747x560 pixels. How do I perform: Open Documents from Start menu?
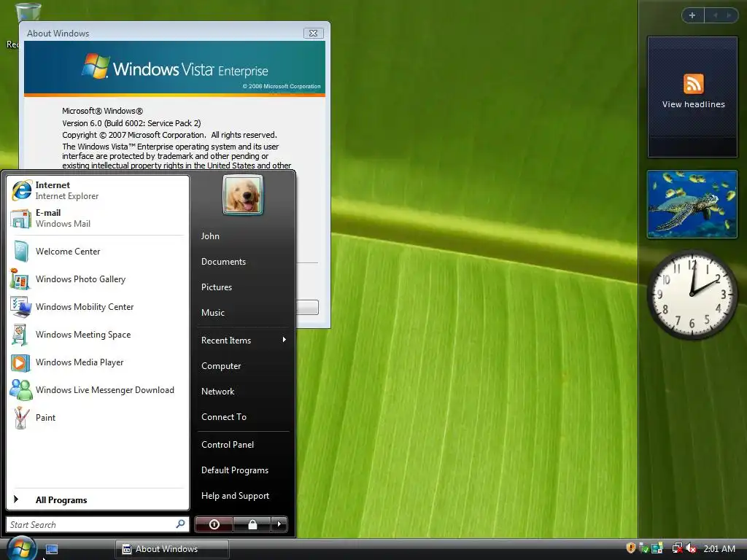(x=243, y=262)
